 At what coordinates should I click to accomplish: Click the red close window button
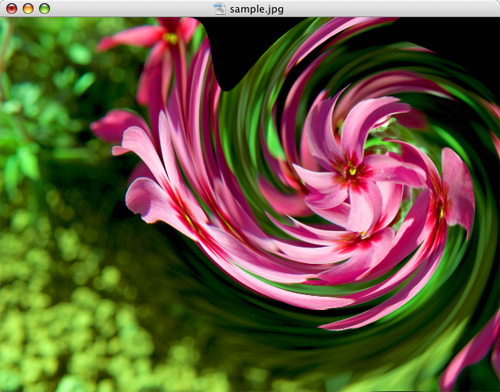tap(12, 8)
